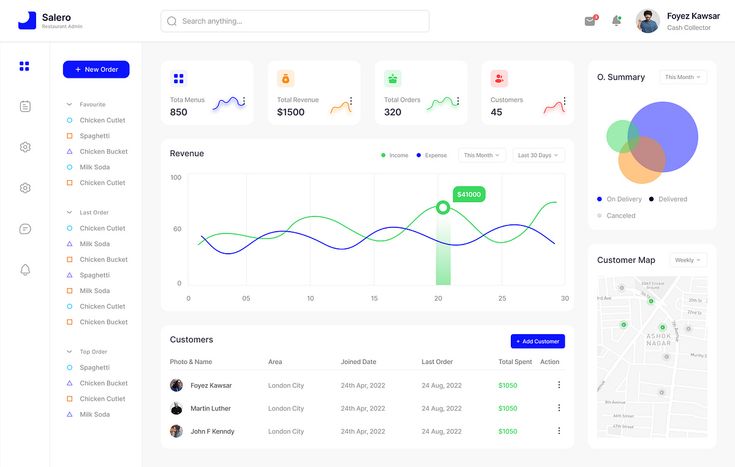735x467 pixels.
Task: Select Chicken Bucket in the Favourite list
Action: click(103, 151)
